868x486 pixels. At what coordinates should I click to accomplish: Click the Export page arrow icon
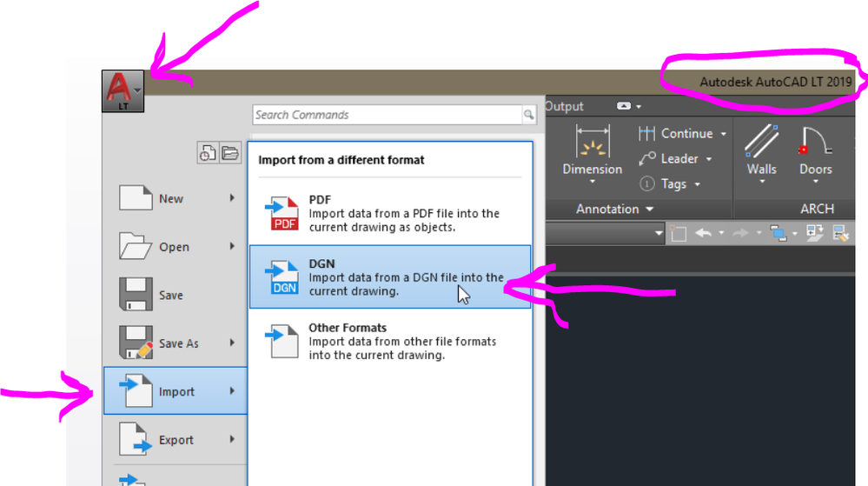coord(136,439)
